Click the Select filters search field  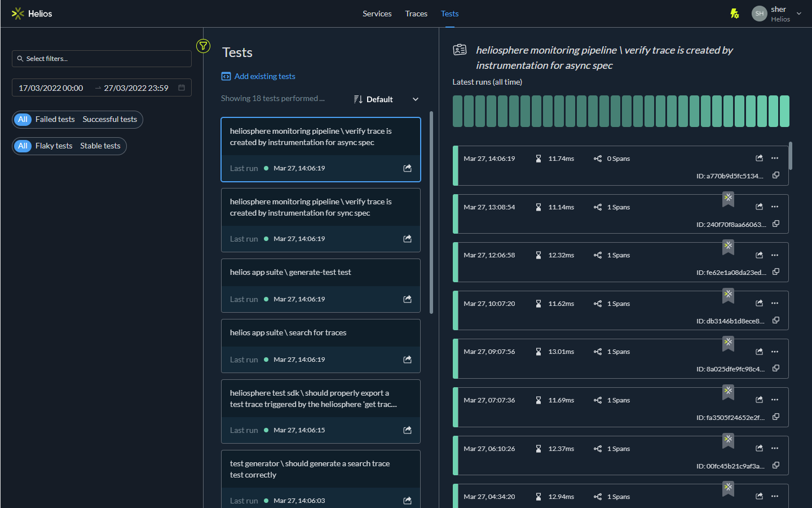click(x=101, y=59)
